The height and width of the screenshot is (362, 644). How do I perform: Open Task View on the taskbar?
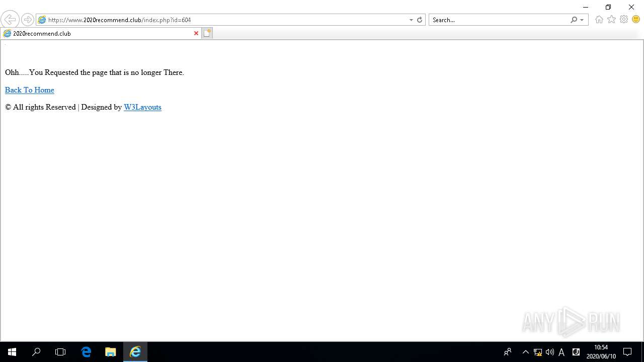(60, 352)
